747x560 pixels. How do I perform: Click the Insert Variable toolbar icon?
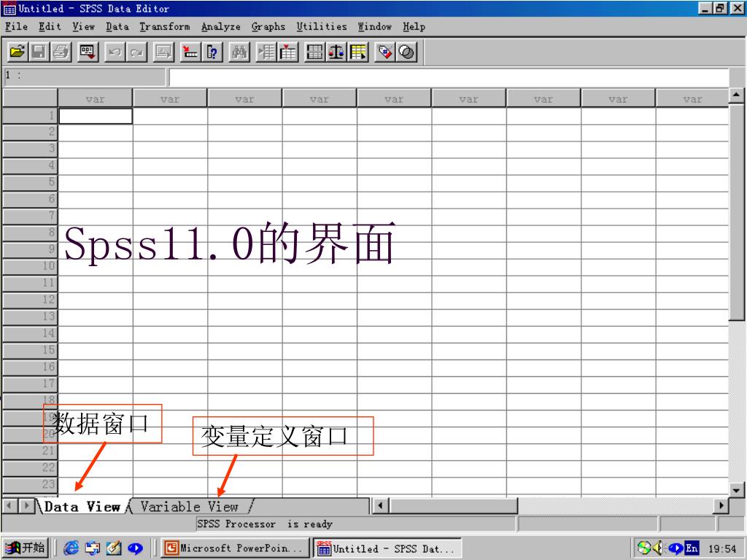pos(288,52)
